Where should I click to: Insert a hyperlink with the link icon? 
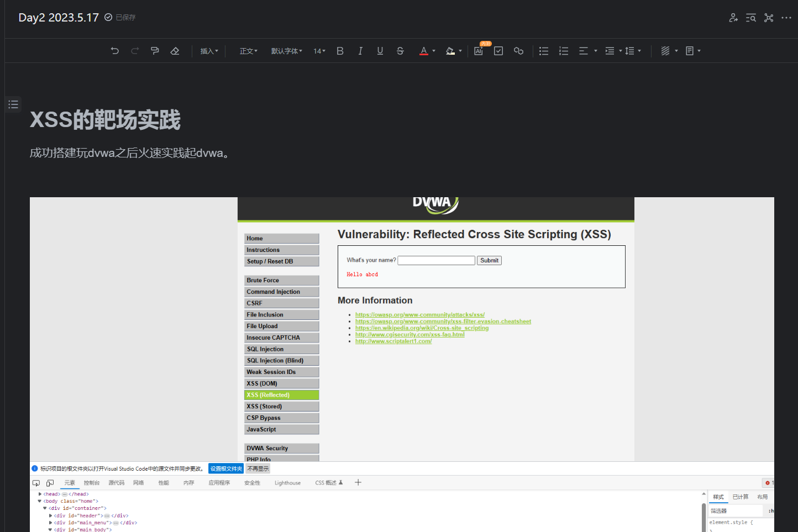point(518,51)
